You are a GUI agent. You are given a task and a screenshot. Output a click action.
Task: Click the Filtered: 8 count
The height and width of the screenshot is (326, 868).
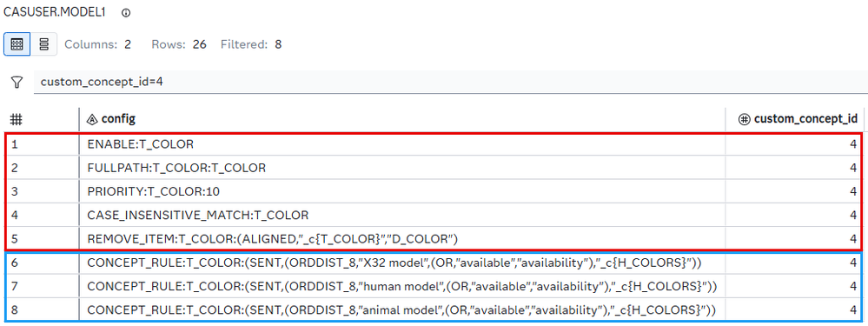click(x=251, y=44)
